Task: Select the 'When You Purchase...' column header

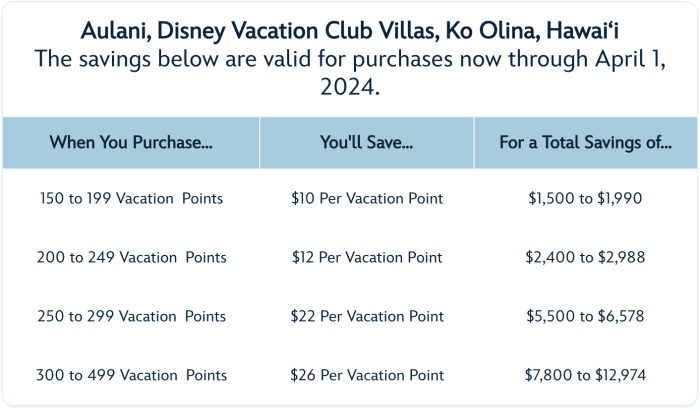Action: pos(131,142)
